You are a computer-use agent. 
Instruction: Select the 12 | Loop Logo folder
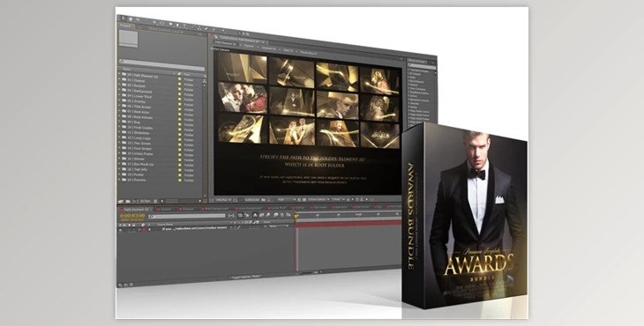[139, 138]
